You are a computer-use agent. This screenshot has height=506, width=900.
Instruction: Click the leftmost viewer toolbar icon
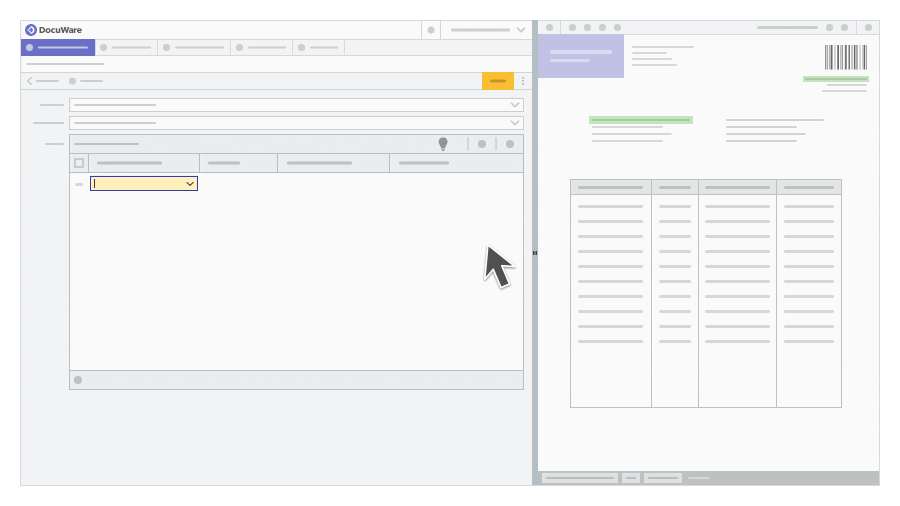(x=549, y=28)
